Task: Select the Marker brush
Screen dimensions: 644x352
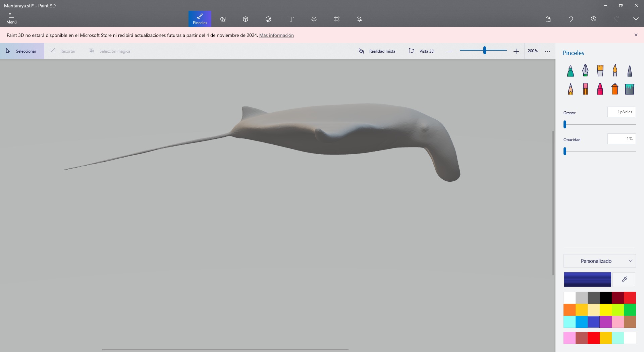Action: (571, 71)
